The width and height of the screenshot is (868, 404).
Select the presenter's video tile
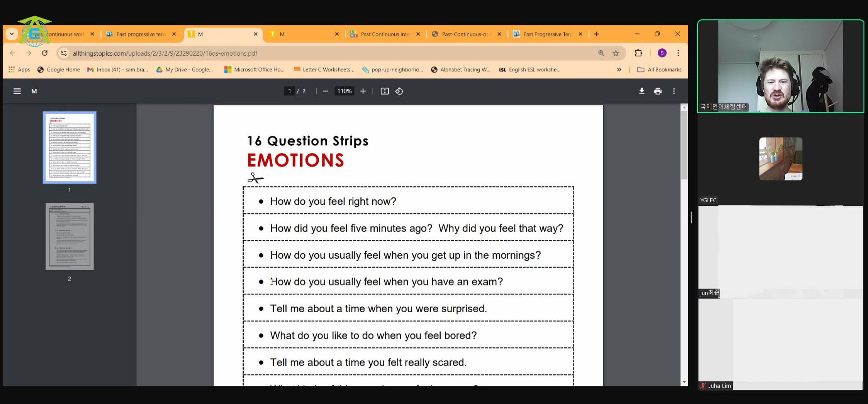[780, 66]
